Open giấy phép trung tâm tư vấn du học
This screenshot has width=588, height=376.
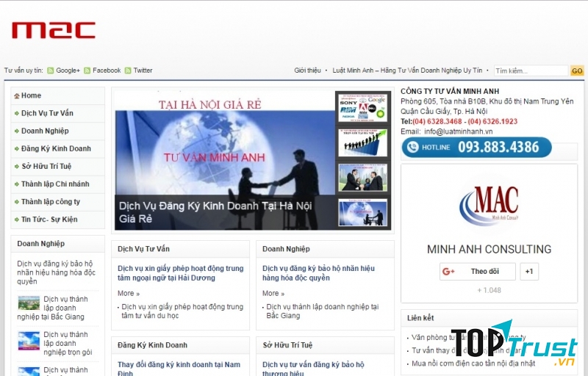[182, 311]
